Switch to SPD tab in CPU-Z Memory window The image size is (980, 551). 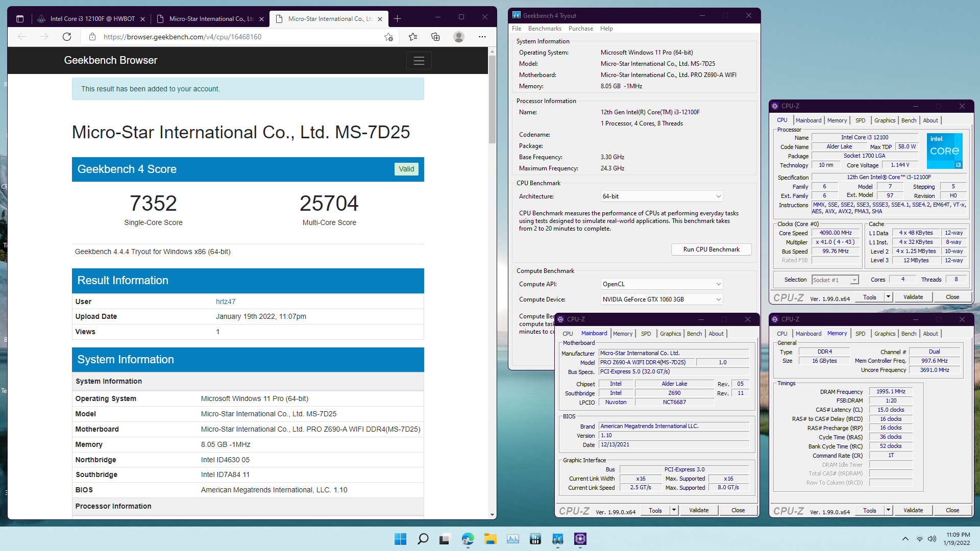click(x=860, y=334)
